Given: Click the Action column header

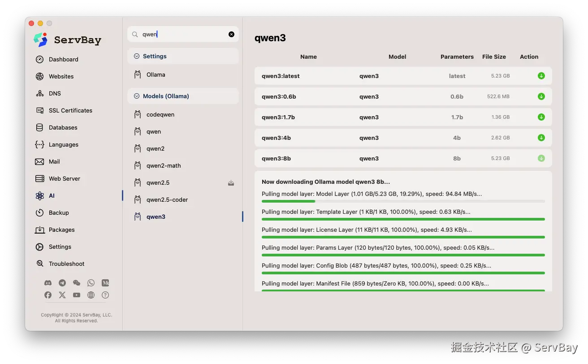Looking at the screenshot, I should 529,57.
